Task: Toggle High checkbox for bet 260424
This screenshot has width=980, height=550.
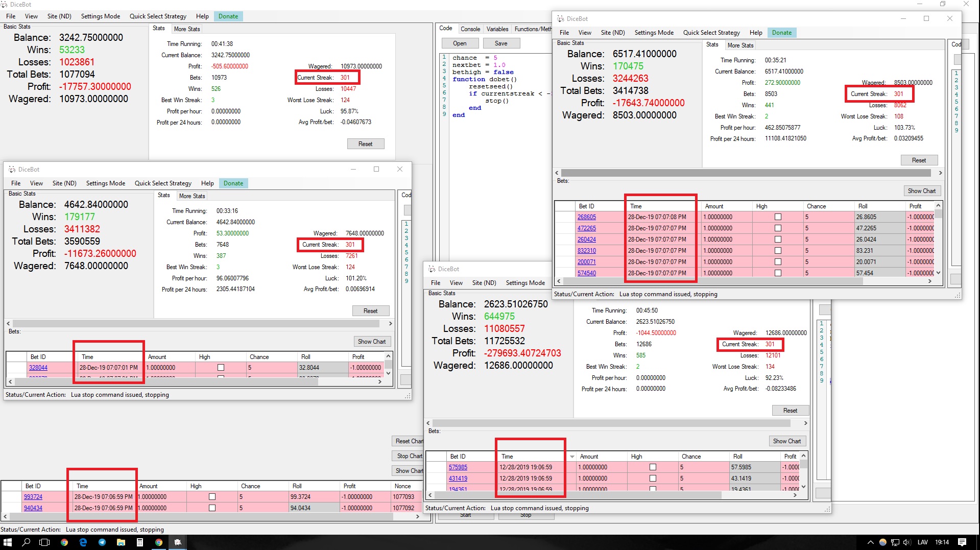Action: click(x=778, y=240)
